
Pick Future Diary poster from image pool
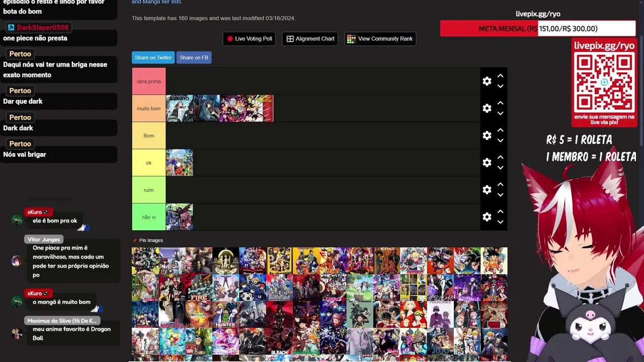440,314
